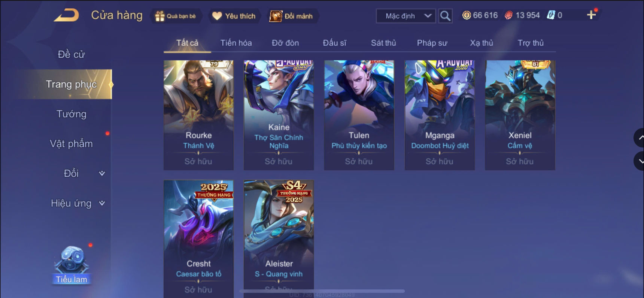
Task: Expand the Đổi sidebar submenu
Action: [101, 173]
